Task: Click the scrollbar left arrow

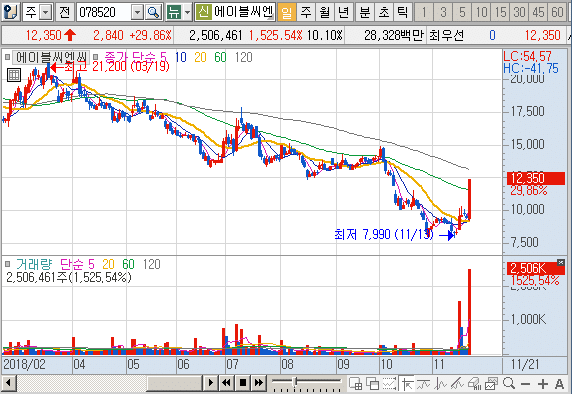Action: point(9,383)
